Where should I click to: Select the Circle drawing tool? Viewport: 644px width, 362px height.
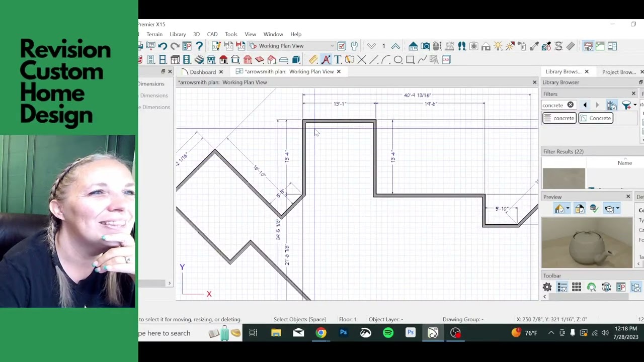tap(398, 59)
